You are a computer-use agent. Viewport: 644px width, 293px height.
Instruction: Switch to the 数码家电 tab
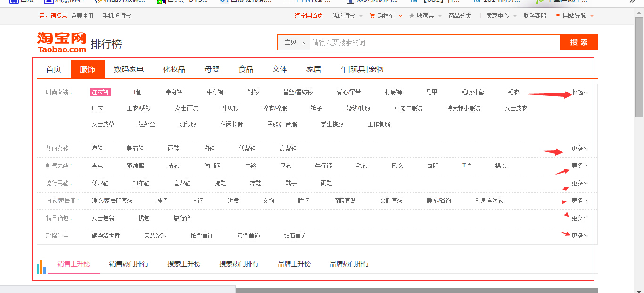pyautogui.click(x=129, y=69)
